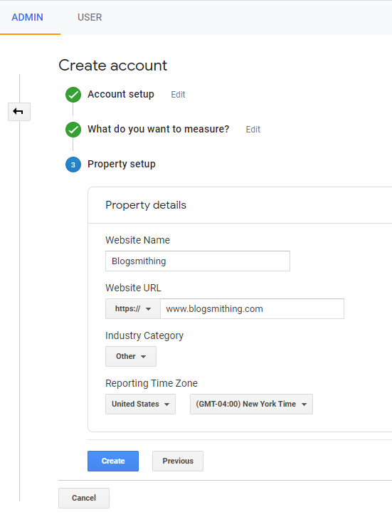Switch to the USER tab
The image size is (392, 532).
click(90, 17)
